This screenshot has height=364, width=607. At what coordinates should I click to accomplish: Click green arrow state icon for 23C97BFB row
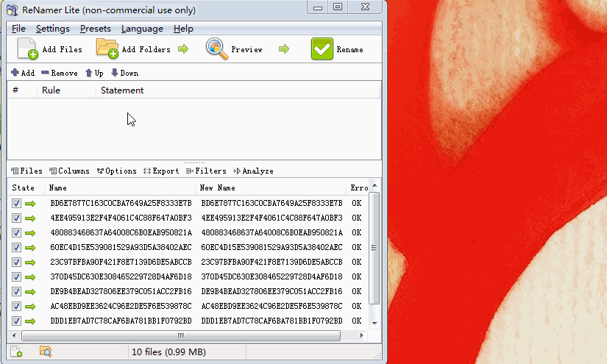click(x=30, y=263)
